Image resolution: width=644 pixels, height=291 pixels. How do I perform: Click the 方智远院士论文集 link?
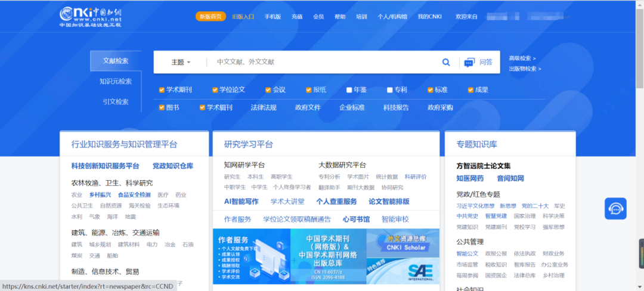click(x=484, y=166)
